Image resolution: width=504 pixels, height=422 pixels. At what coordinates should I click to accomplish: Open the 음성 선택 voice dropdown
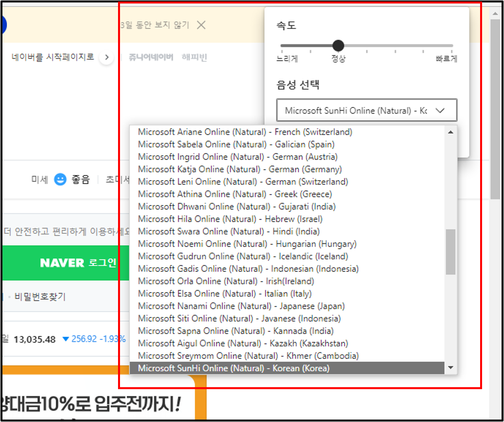tap(367, 110)
